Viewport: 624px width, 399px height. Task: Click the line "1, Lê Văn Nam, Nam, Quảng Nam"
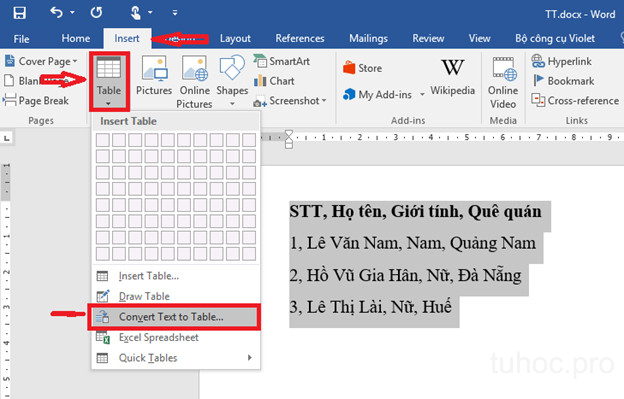413,243
